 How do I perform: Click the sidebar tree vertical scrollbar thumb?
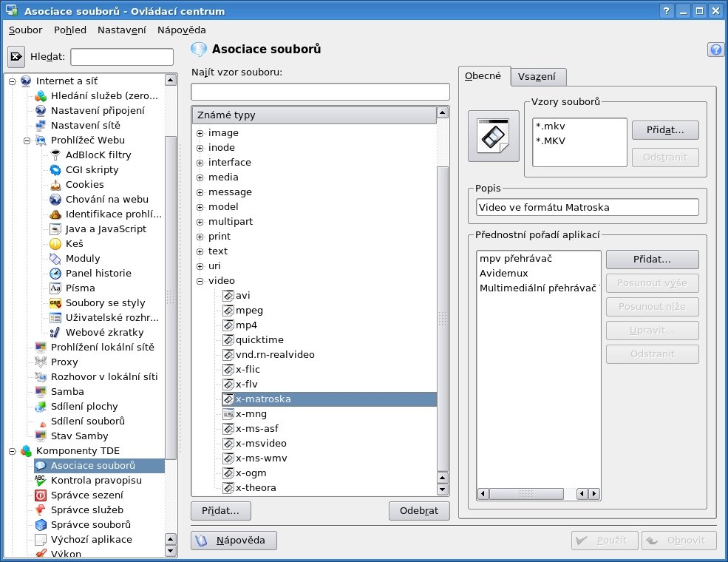[x=171, y=297]
